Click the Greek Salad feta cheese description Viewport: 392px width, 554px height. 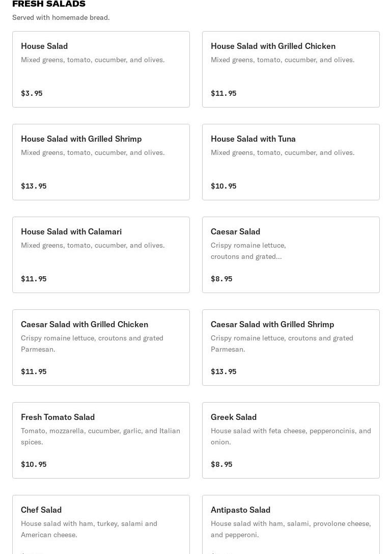pos(291,436)
